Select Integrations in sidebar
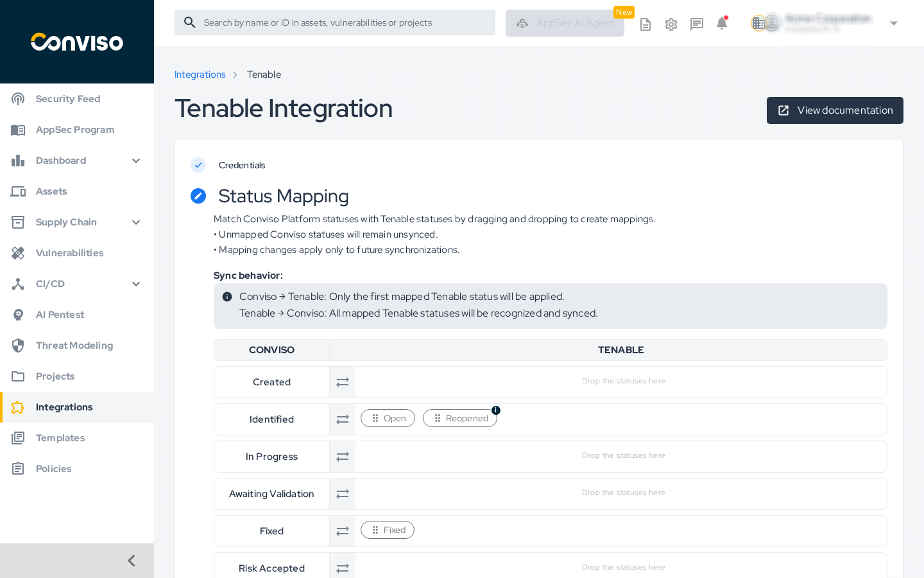This screenshot has width=924, height=578. tap(77, 407)
